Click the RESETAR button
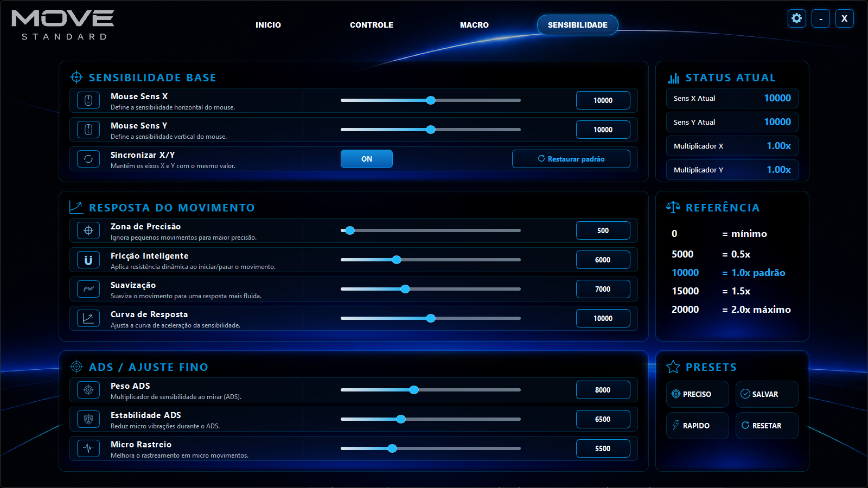 pos(767,426)
